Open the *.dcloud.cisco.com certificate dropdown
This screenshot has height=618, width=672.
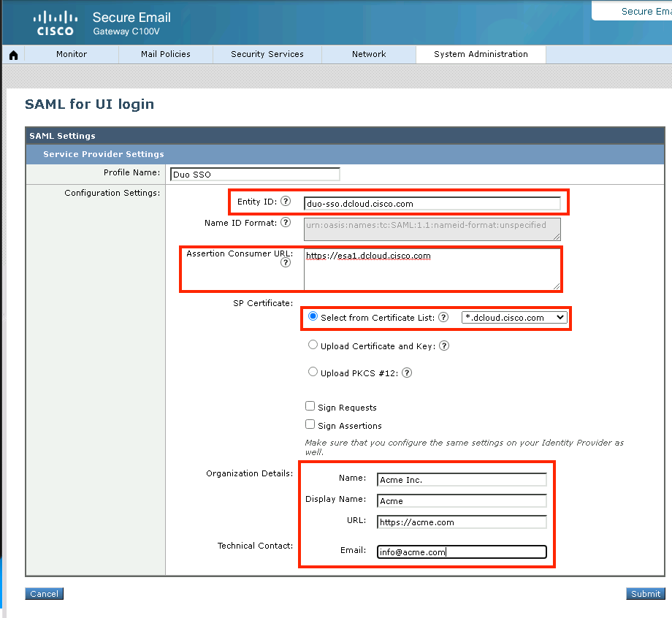513,317
